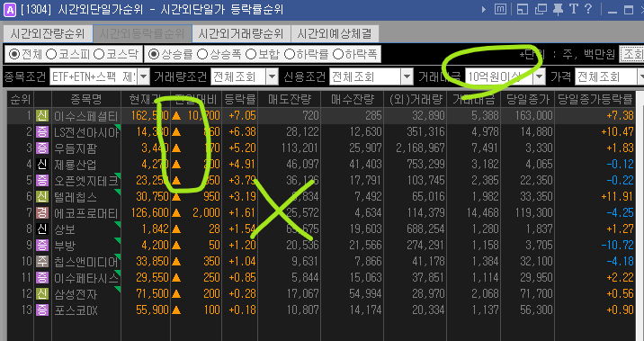
Task: Switch to the 시간외예상체결 tab
Action: [x=335, y=33]
